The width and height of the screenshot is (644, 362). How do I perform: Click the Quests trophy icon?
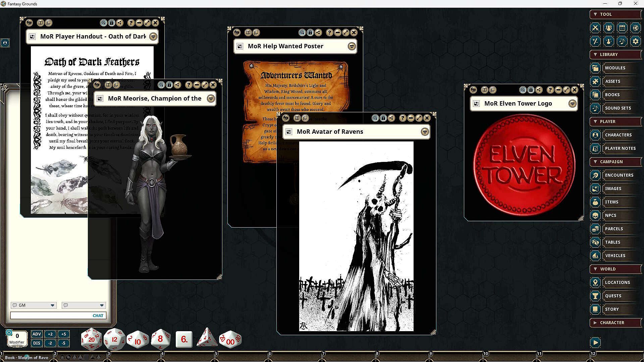[595, 296]
